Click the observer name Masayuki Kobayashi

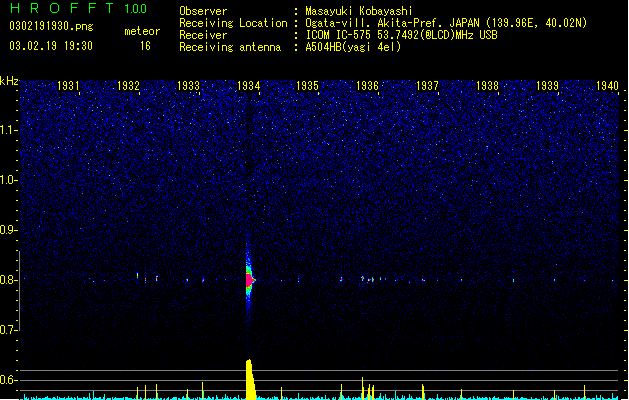click(x=359, y=11)
